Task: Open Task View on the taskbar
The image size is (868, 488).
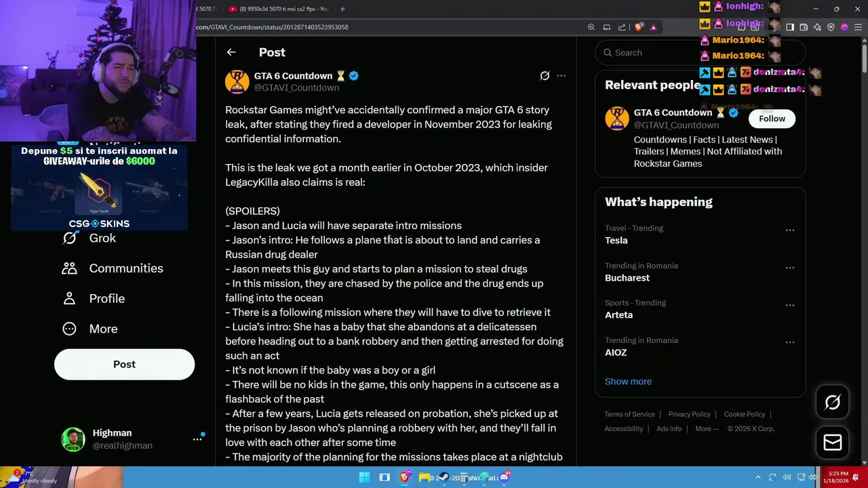Action: click(384, 477)
